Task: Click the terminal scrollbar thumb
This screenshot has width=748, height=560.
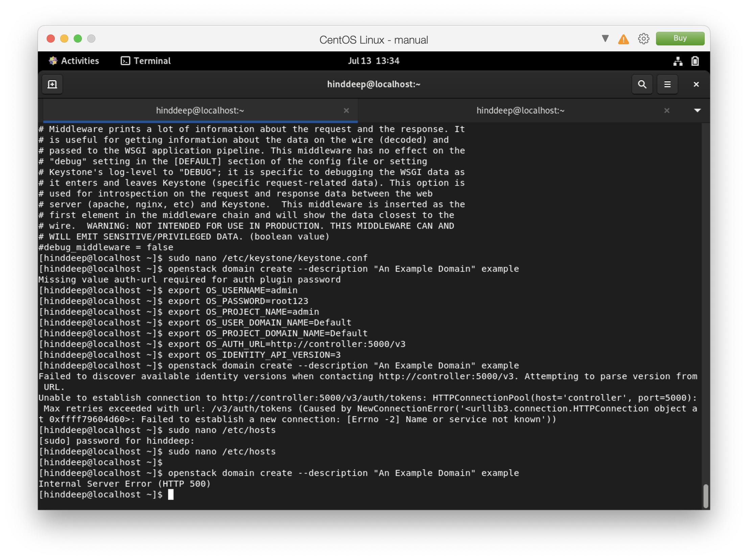Action: point(705,496)
